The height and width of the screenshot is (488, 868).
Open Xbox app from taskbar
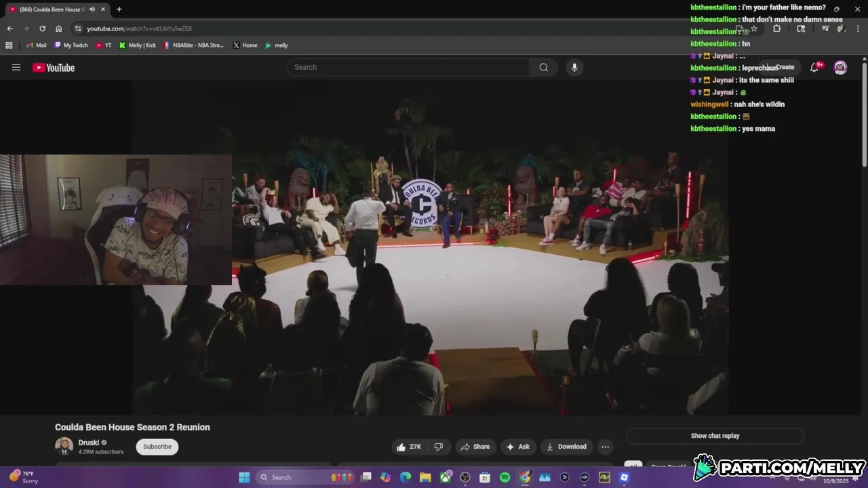(446, 477)
